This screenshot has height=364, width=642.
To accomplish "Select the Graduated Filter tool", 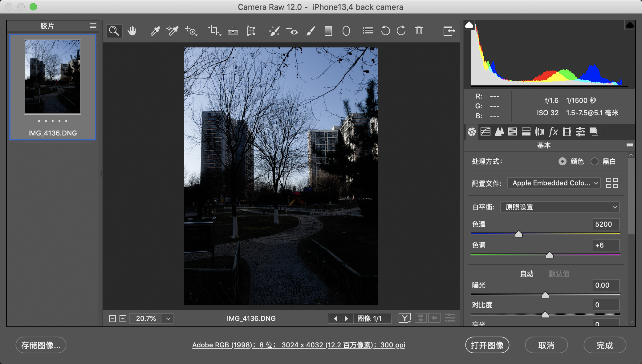I will (x=328, y=31).
